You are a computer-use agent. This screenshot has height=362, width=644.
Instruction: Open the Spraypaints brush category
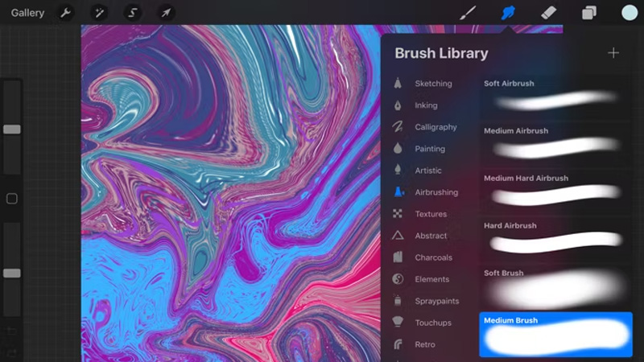coord(436,301)
